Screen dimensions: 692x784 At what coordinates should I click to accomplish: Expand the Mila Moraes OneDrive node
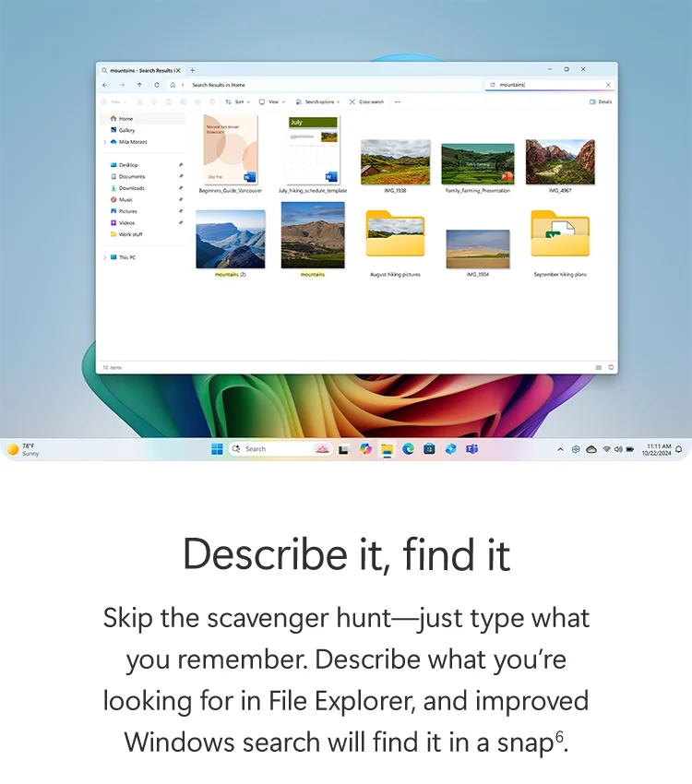[x=104, y=142]
